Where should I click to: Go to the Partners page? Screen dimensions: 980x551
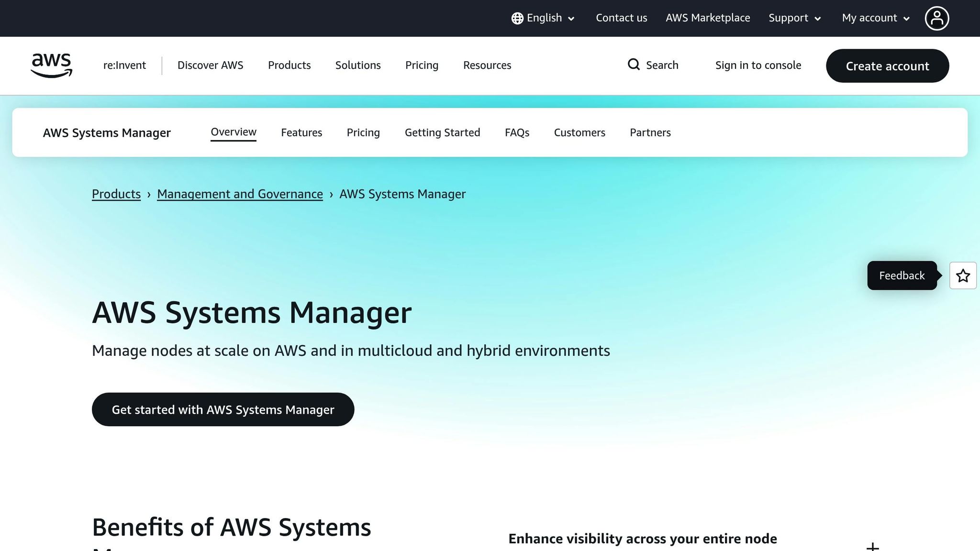tap(650, 132)
